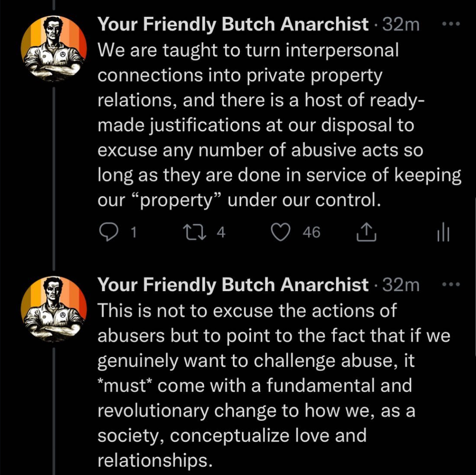The width and height of the screenshot is (476, 475).
Task: Click the retweet count of 4
Action: point(221,233)
